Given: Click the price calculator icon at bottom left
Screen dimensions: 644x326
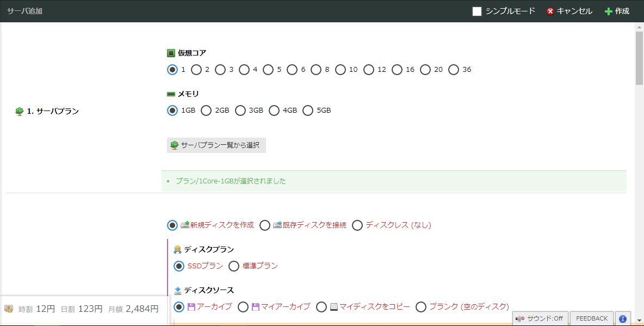Looking at the screenshot, I should [9, 309].
